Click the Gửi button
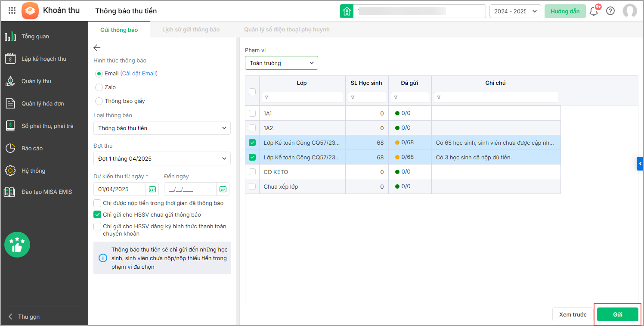Image resolution: width=644 pixels, height=326 pixels. [618, 314]
